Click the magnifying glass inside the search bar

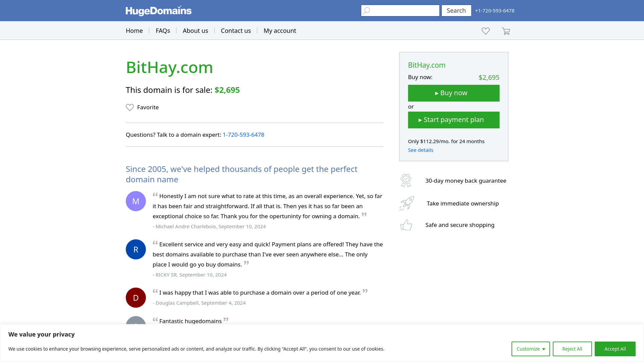366,10
